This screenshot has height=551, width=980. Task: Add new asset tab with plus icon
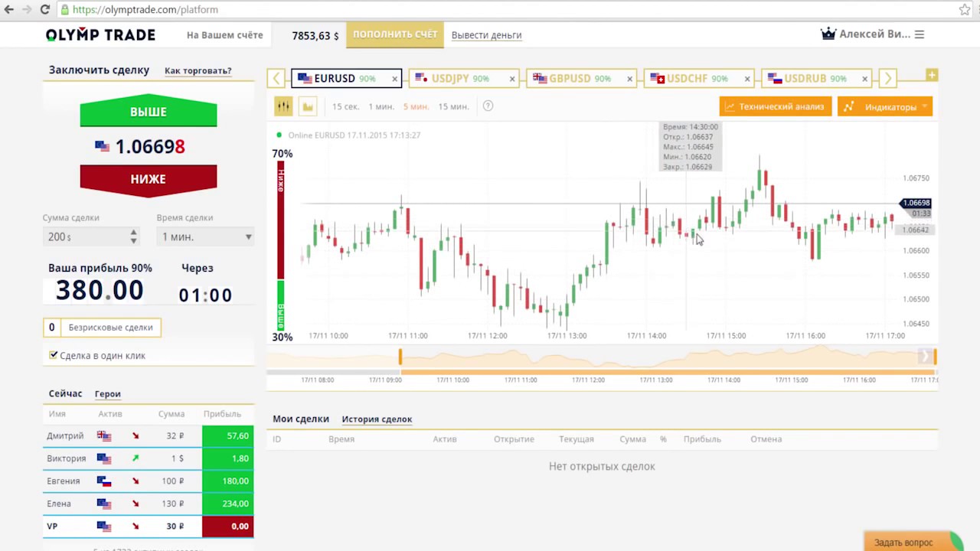click(931, 75)
